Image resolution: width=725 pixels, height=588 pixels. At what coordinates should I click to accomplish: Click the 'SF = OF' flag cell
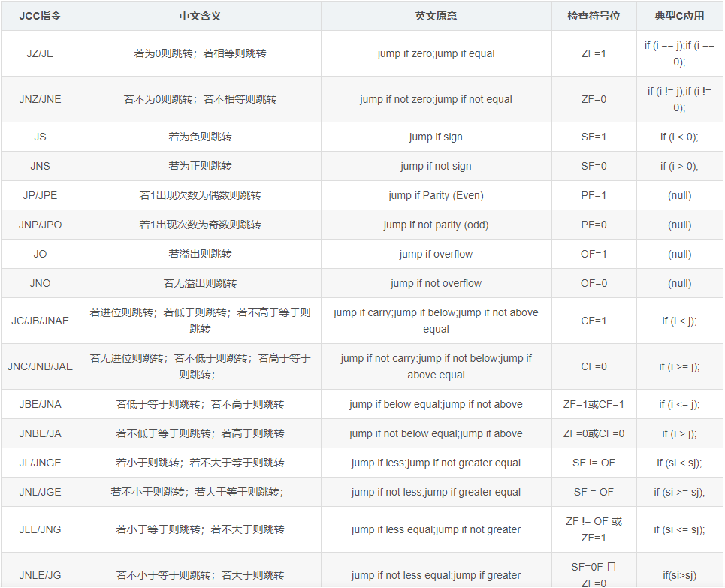point(594,491)
